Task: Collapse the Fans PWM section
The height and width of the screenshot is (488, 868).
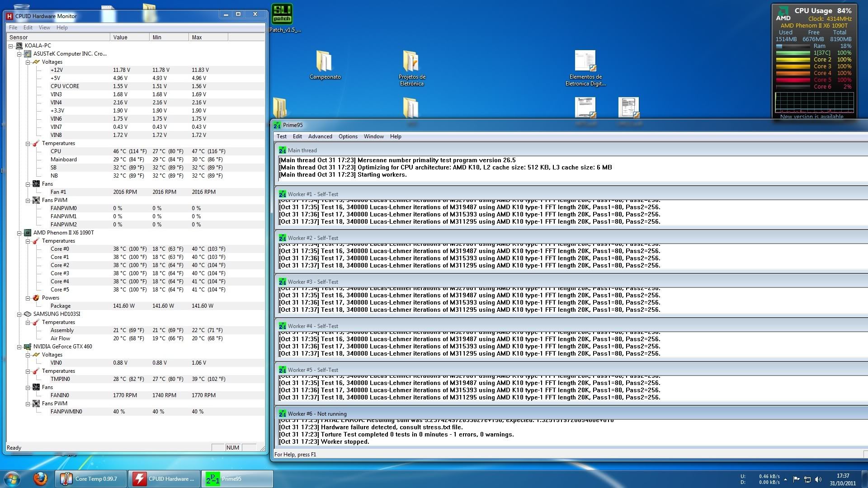Action: tap(29, 200)
